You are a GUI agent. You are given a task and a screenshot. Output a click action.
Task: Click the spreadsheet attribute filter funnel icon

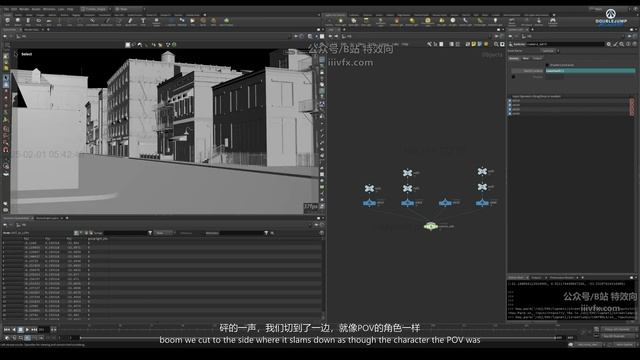tap(266, 233)
